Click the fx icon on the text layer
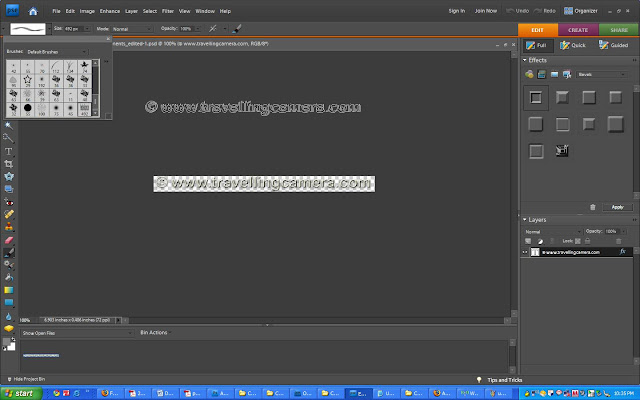Screen dimensions: 640x400 pos(622,252)
